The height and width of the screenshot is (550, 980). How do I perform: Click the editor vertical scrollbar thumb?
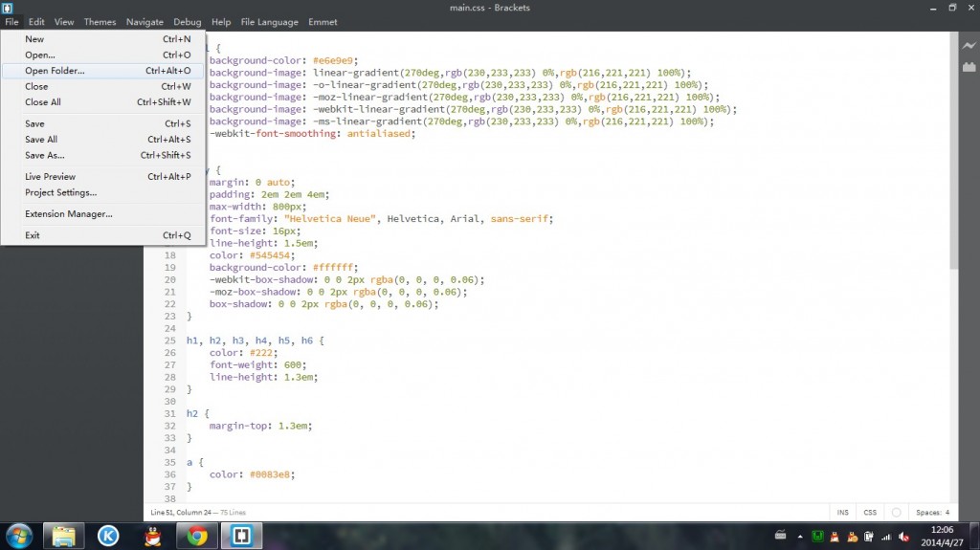pyautogui.click(x=954, y=151)
